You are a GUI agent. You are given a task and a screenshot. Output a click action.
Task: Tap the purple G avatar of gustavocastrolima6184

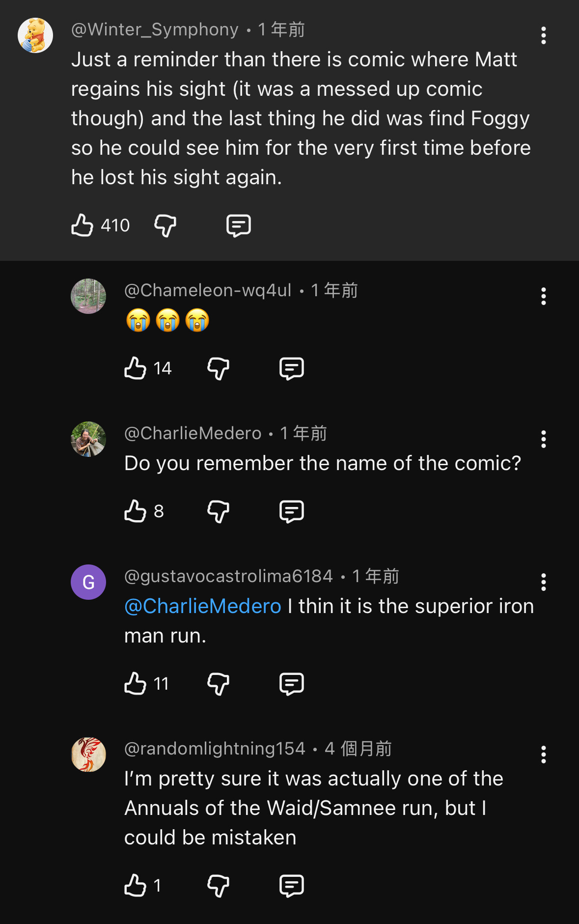tap(88, 582)
